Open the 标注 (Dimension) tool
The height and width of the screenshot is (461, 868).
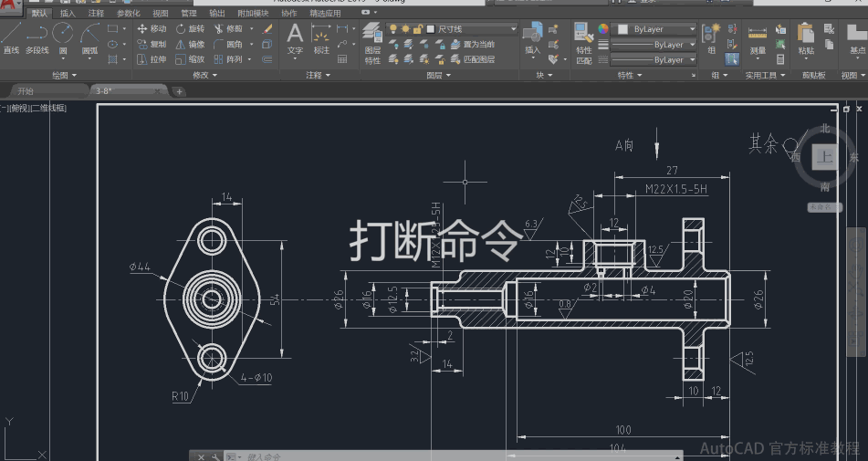tap(321, 38)
